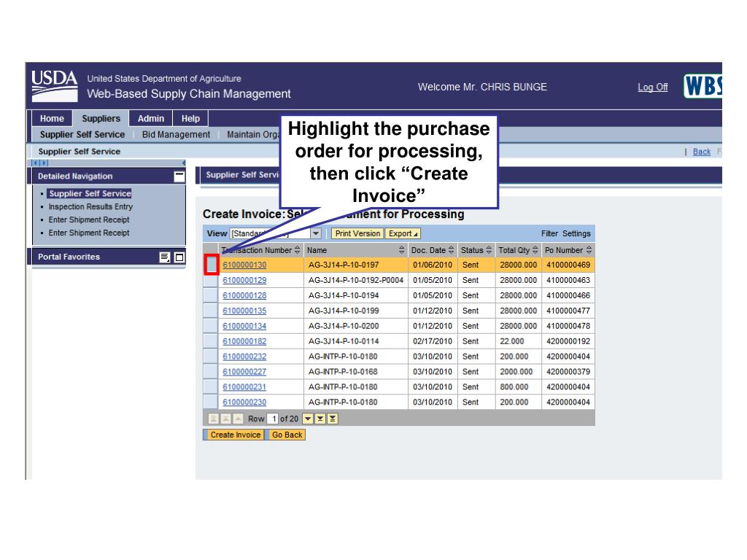This screenshot has width=747, height=560.
Task: Open the Filter link
Action: point(549,233)
